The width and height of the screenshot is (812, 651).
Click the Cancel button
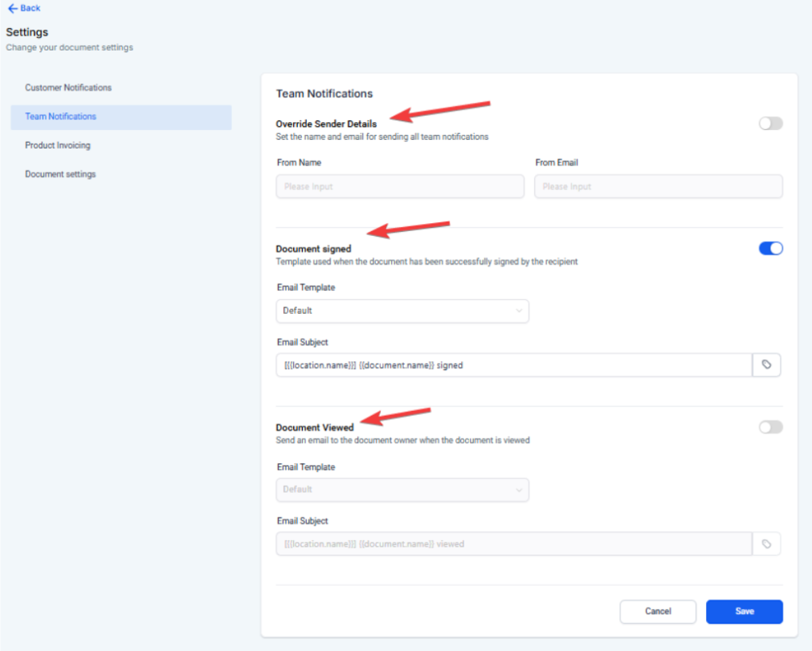click(658, 612)
